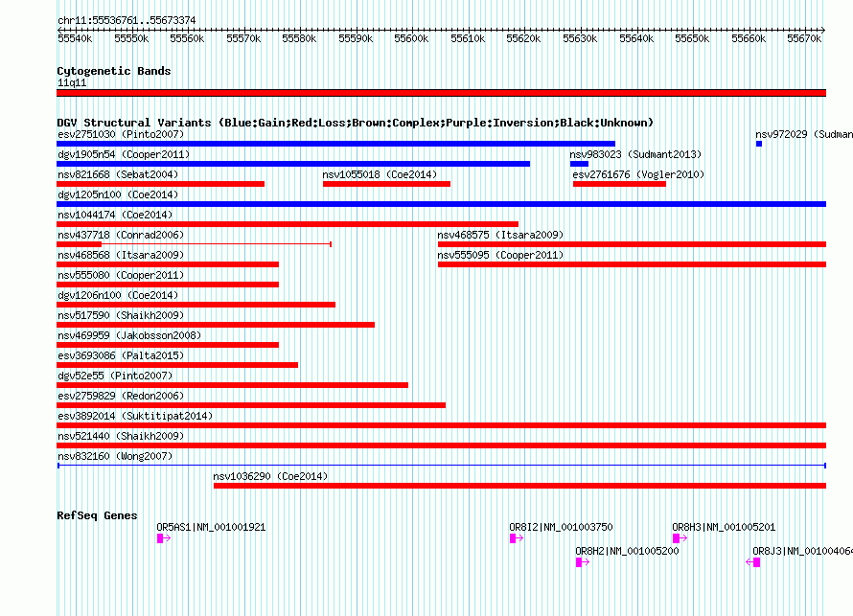Image resolution: width=853 pixels, height=616 pixels.
Task: Click the esv2751030 (Pinto2007) label
Action: pyautogui.click(x=121, y=134)
